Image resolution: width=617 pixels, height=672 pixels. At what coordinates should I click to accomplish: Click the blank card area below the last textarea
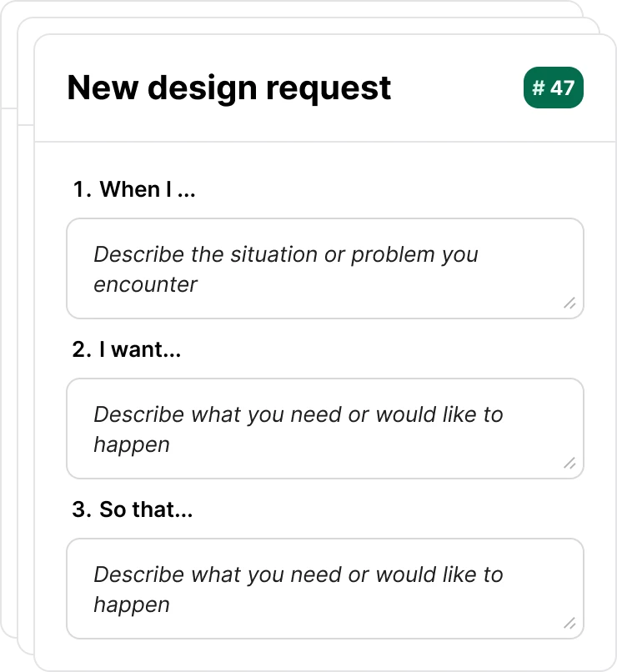(324, 655)
